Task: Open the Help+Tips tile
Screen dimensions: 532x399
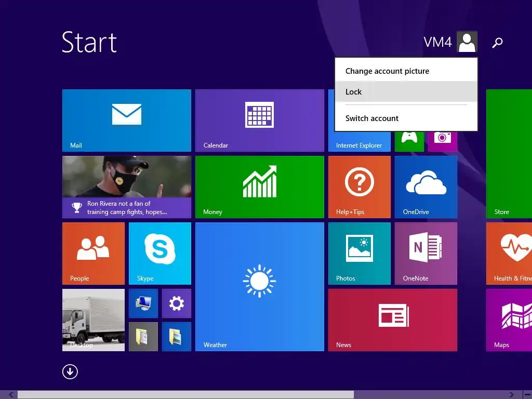Action: 360,187
